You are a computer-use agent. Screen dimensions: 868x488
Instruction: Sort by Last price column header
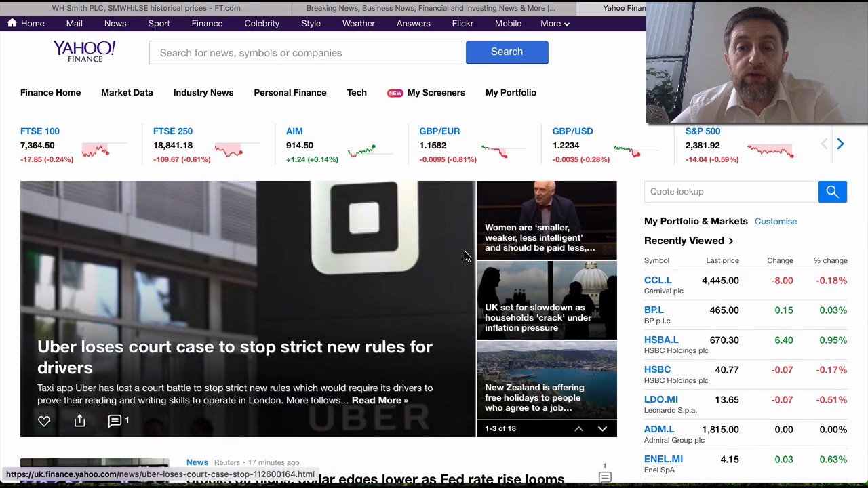pyautogui.click(x=722, y=260)
